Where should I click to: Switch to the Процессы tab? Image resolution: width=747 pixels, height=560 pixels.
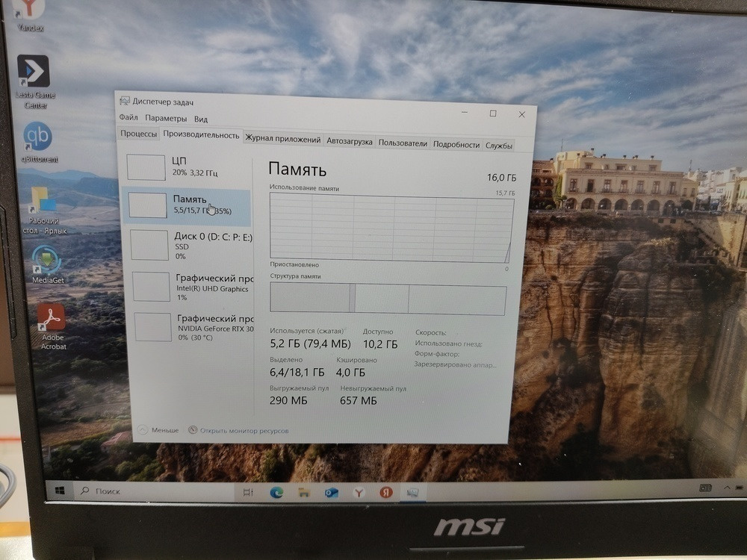[x=137, y=135]
